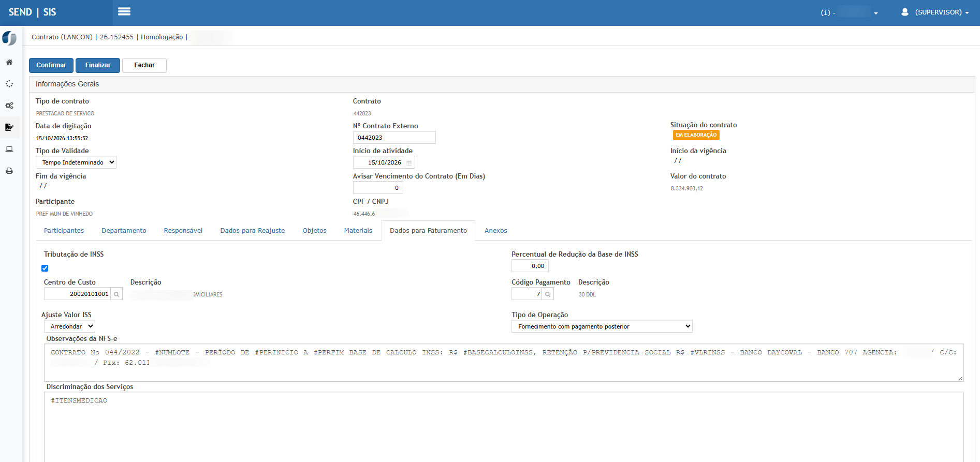Viewport: 980px width, 462px height.
Task: Switch to Departamento tab
Action: click(124, 231)
